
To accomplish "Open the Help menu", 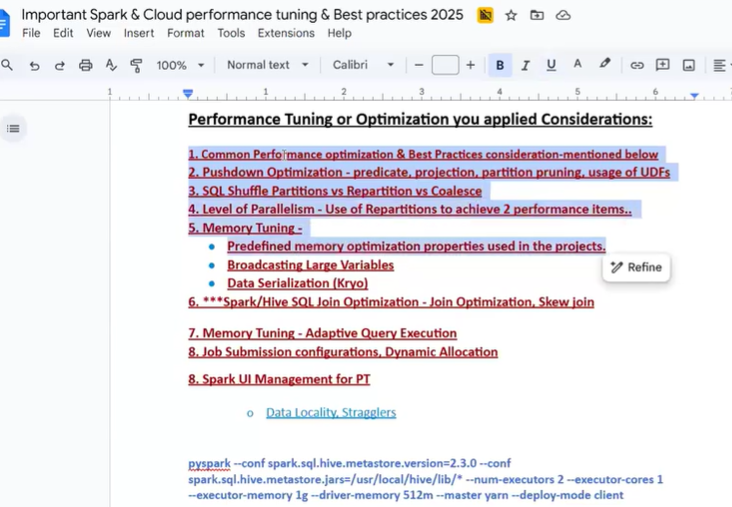I will 339,33.
